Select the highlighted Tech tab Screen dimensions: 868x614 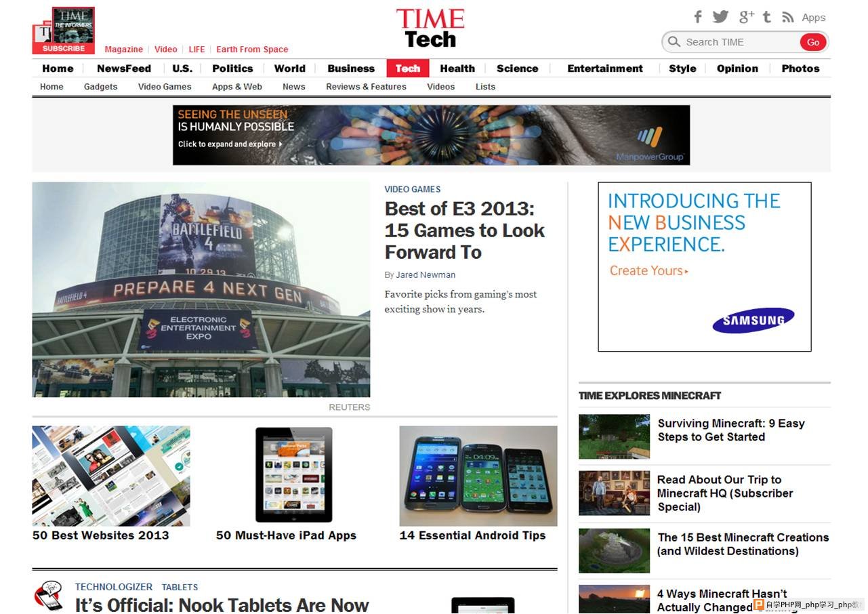(x=408, y=68)
